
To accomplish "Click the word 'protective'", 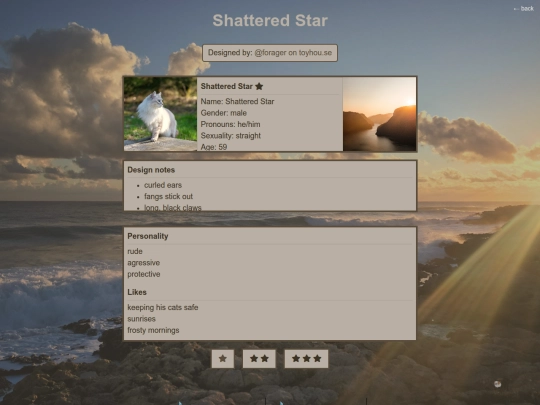I will 144,274.
